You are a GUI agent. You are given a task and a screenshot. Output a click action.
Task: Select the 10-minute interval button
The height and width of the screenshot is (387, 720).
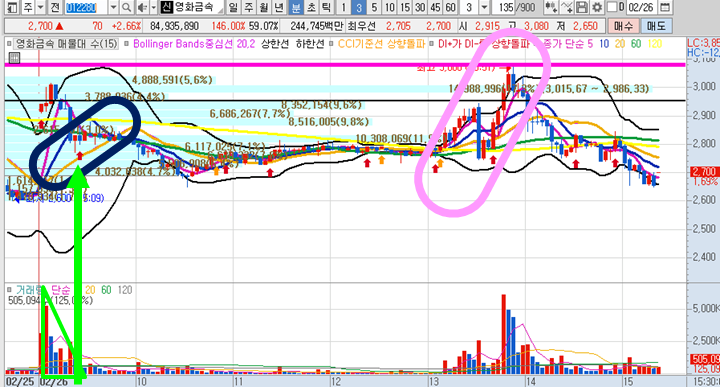389,7
